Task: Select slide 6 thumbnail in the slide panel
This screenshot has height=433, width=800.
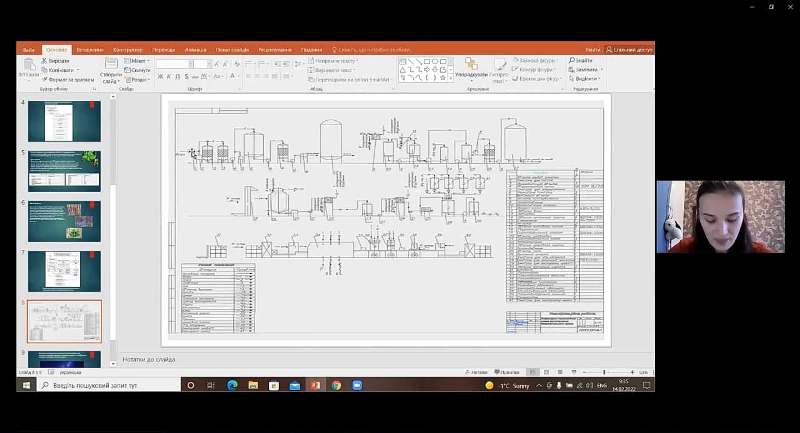Action: click(x=64, y=221)
